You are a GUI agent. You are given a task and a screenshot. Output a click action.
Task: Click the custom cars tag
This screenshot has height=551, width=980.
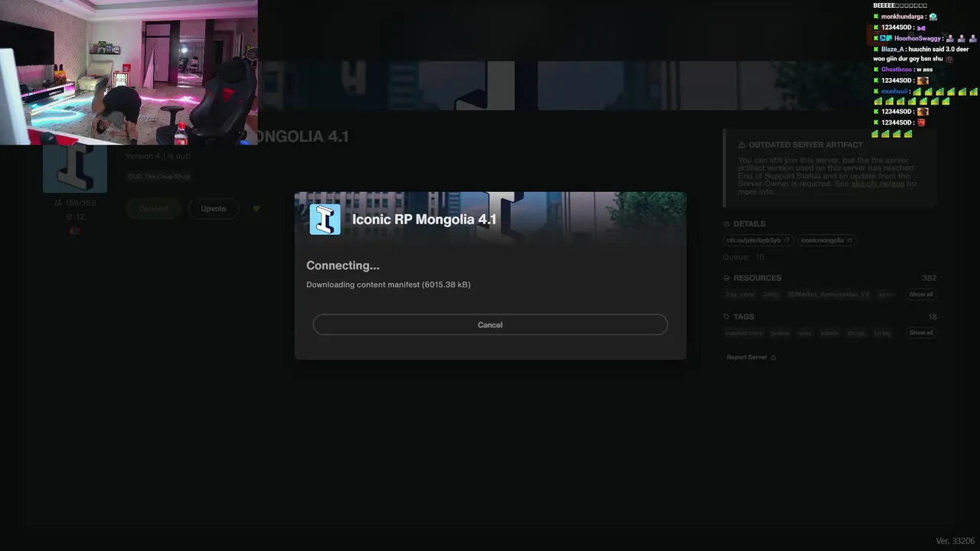tap(744, 333)
